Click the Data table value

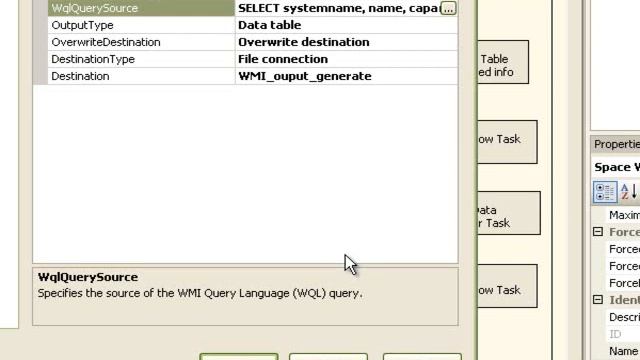click(270, 25)
